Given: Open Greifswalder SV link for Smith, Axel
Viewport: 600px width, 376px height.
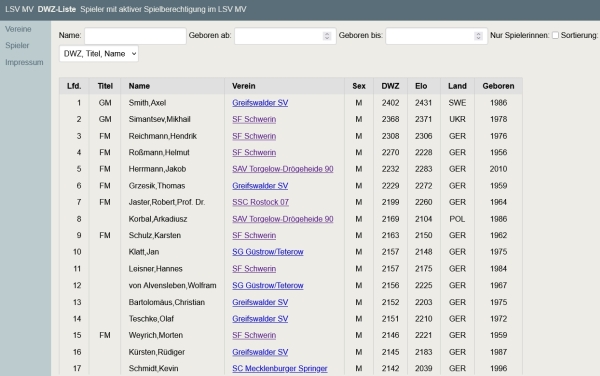Looking at the screenshot, I should (260, 103).
